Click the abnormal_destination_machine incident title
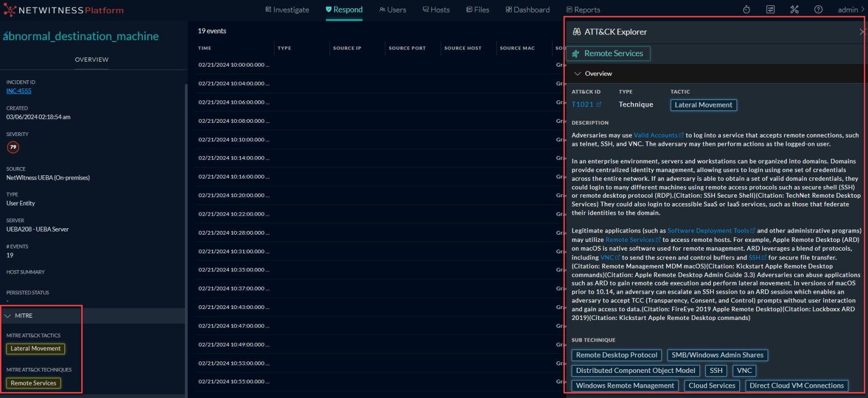The width and height of the screenshot is (868, 398). 81,36
